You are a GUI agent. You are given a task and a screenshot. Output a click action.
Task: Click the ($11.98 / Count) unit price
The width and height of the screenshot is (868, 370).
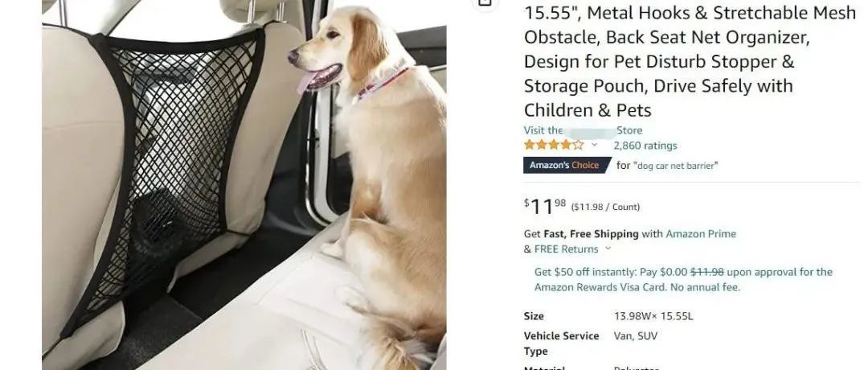[x=605, y=208]
